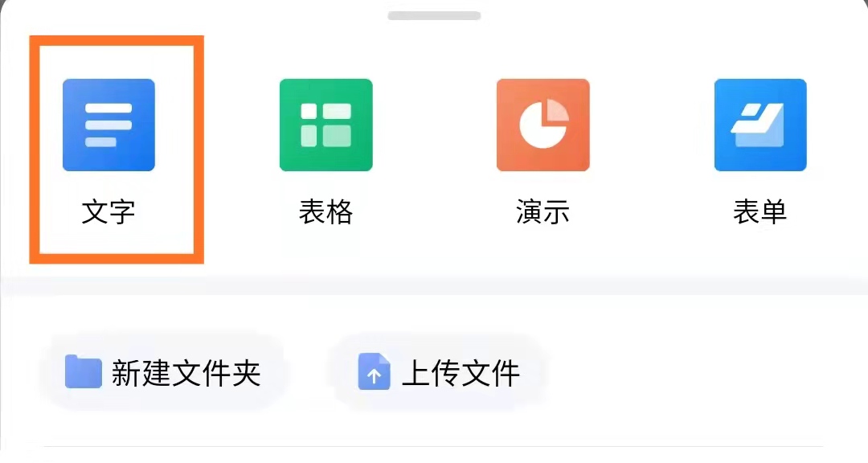This screenshot has height=463, width=868.
Task: Select the 文字 label text
Action: 108,212
